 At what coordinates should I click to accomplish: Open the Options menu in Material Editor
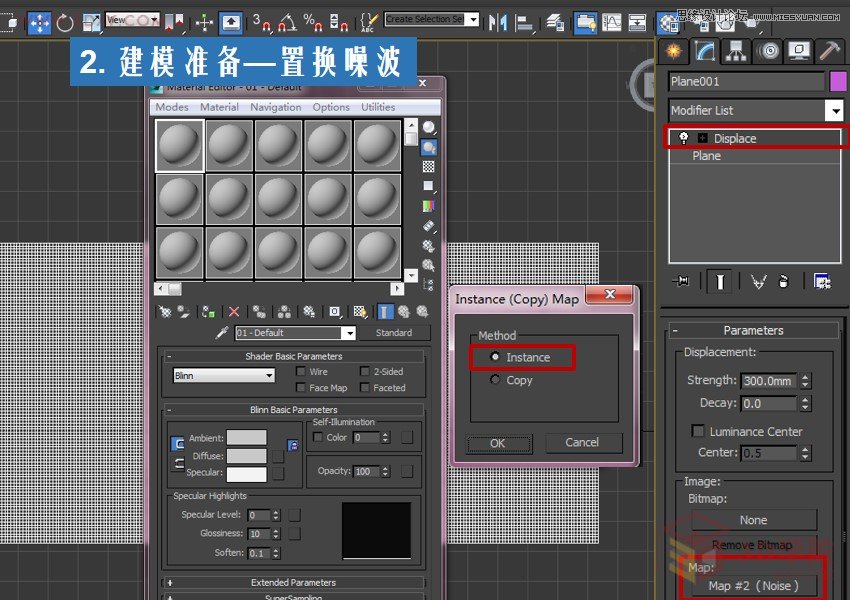tap(331, 107)
